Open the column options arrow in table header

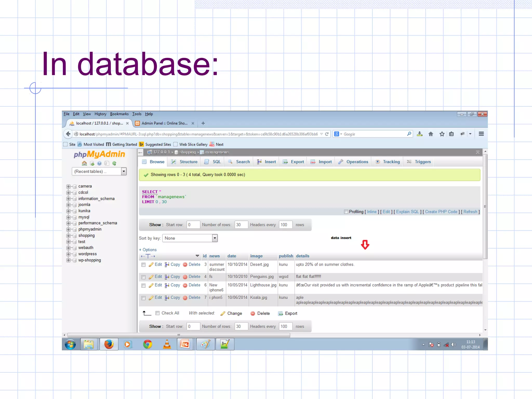click(x=197, y=256)
